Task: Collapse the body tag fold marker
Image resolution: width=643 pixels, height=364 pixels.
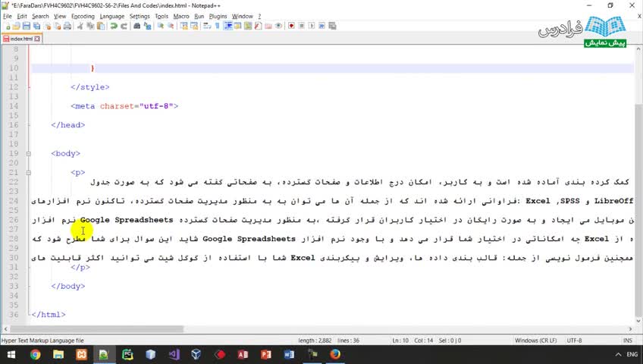Action: 28,154
